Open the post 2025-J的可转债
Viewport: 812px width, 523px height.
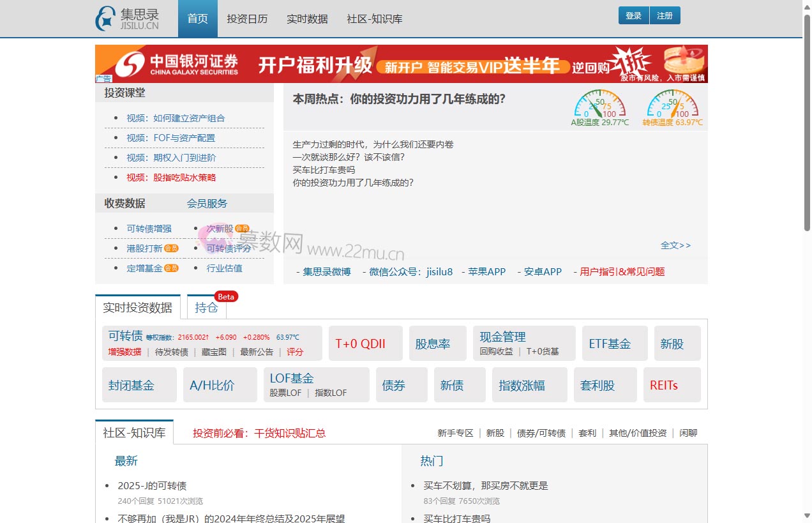point(152,485)
